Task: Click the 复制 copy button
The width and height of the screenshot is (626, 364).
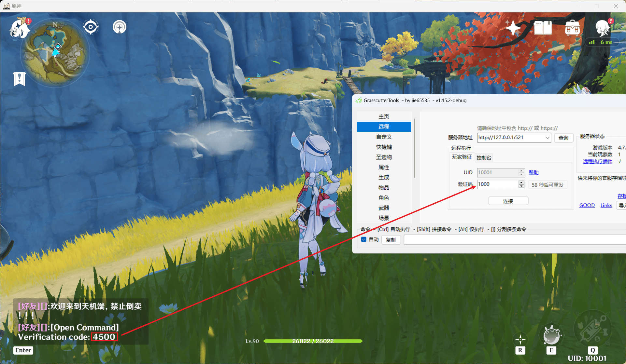Action: (x=391, y=240)
